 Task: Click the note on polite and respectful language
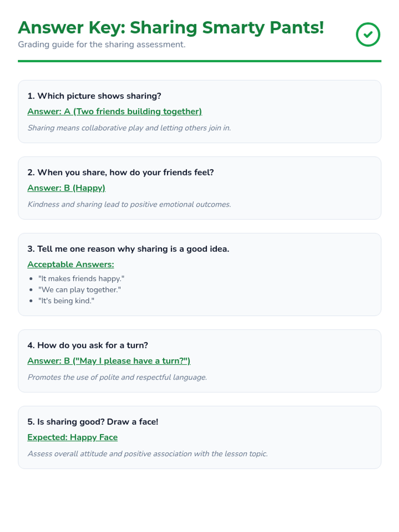pos(117,377)
